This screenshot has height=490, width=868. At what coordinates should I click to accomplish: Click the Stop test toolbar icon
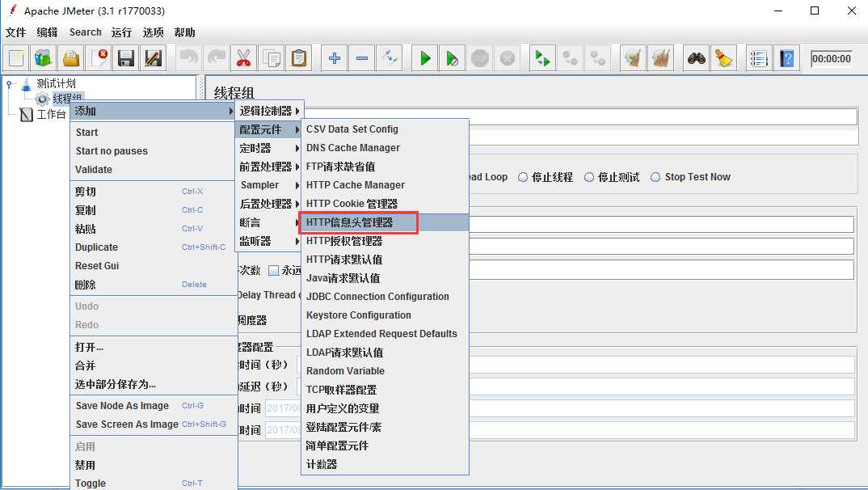tap(480, 58)
